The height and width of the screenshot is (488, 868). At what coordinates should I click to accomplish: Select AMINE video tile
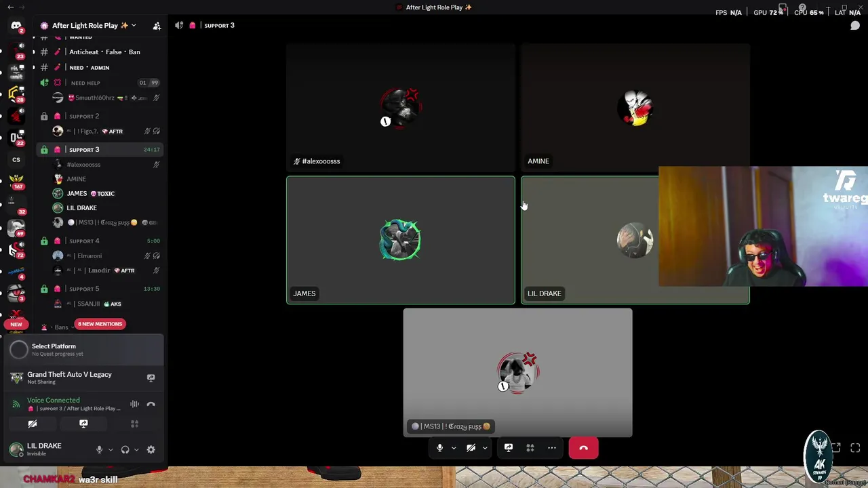[635, 107]
